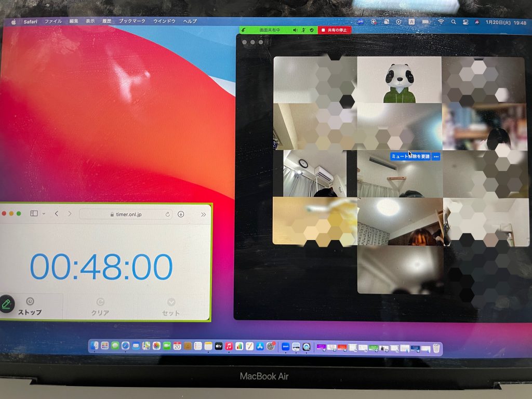Go back using Safari's back arrow
Viewport: 532px width, 399px height.
click(x=57, y=214)
